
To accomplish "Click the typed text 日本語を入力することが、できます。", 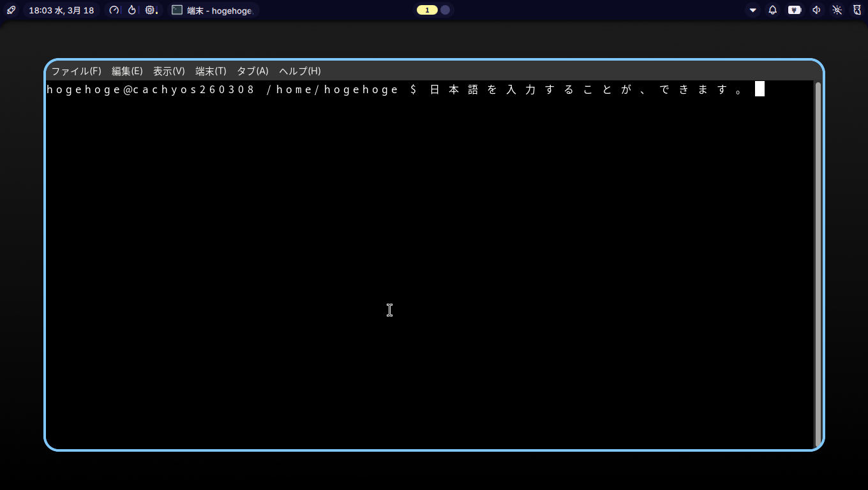I will (x=587, y=89).
